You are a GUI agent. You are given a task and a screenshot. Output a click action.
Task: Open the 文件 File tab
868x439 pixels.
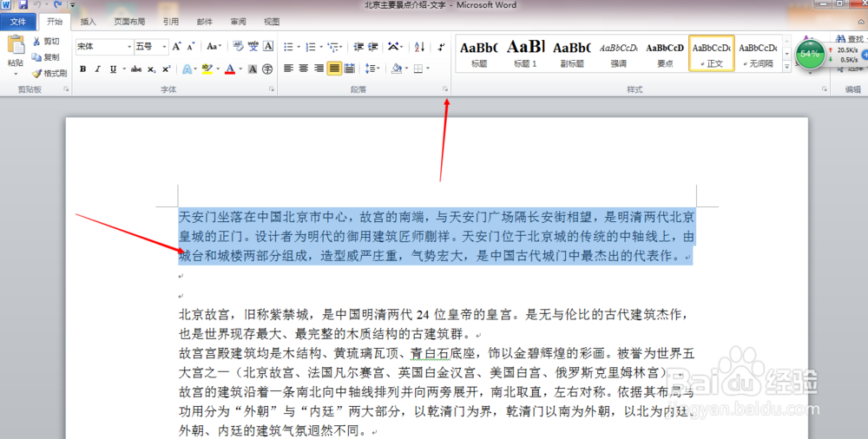pyautogui.click(x=18, y=22)
